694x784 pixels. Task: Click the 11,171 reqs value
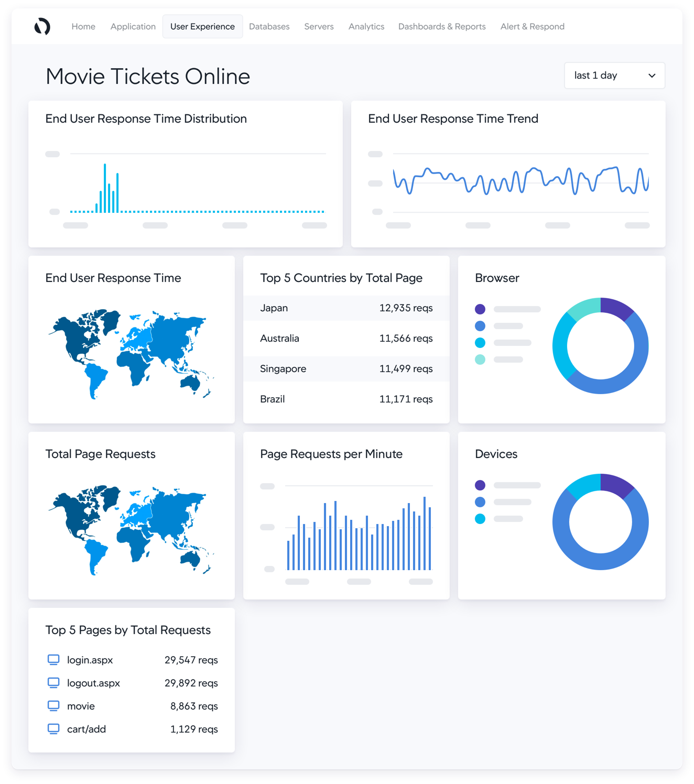[406, 399]
